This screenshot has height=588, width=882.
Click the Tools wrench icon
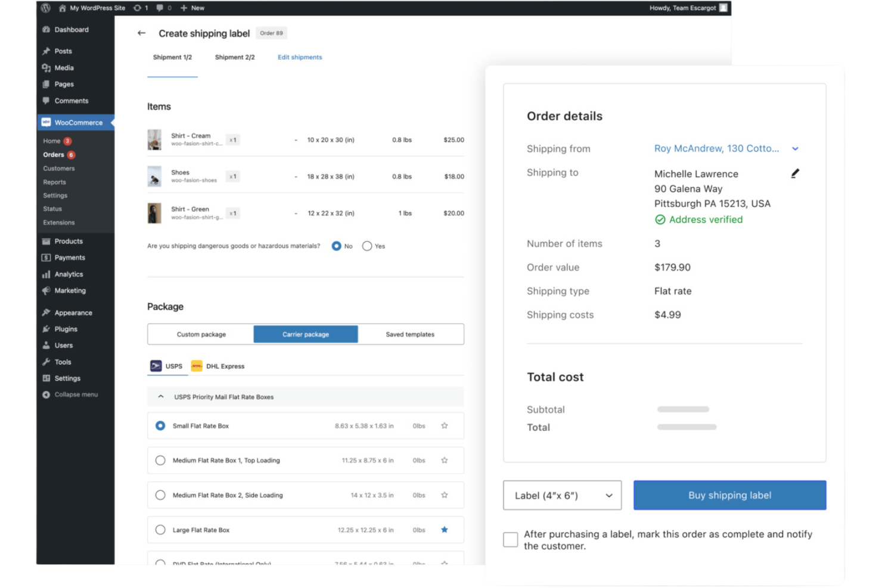[x=46, y=362]
